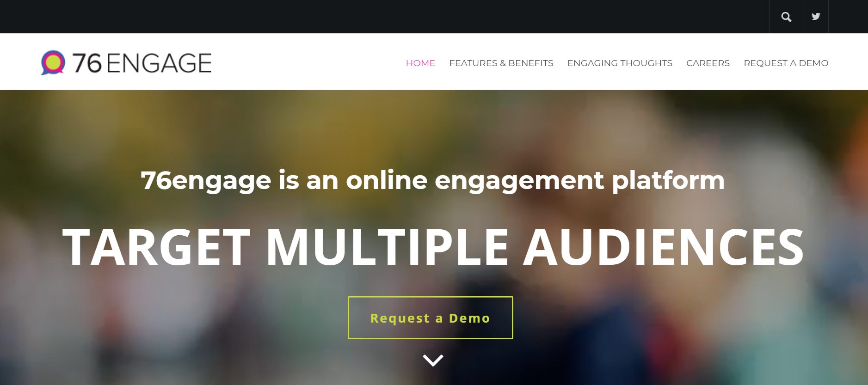
Task: Click the '76engage is an online engagement platform' subheading
Action: pyautogui.click(x=433, y=180)
